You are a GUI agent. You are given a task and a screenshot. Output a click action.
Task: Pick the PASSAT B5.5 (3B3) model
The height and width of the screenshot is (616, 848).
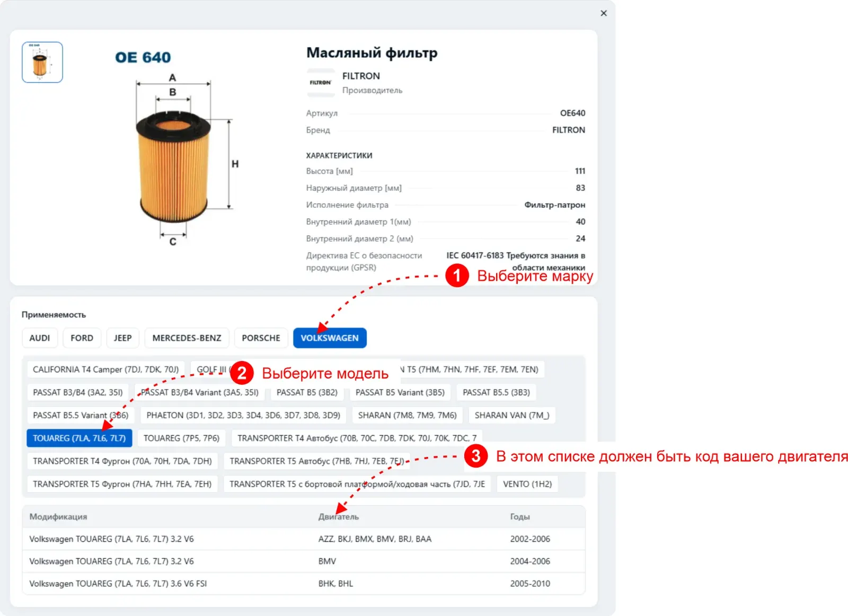coord(496,392)
